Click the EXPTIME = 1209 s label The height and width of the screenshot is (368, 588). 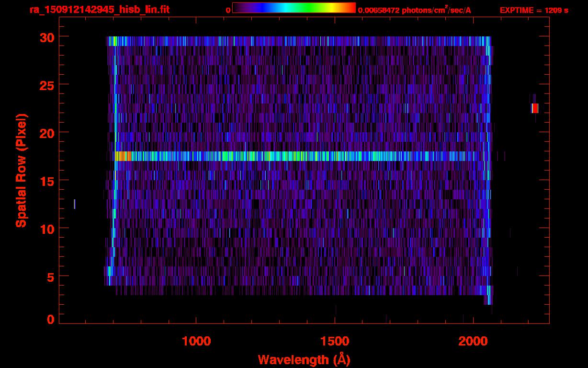click(534, 10)
